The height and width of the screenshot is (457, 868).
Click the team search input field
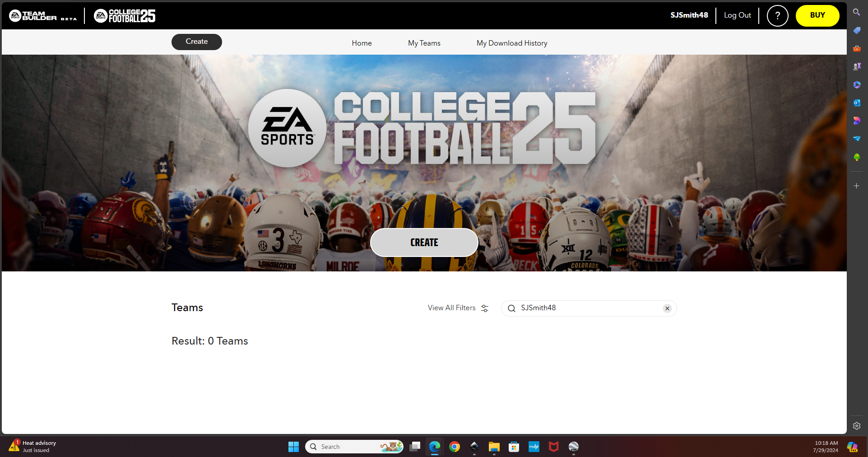(x=587, y=308)
